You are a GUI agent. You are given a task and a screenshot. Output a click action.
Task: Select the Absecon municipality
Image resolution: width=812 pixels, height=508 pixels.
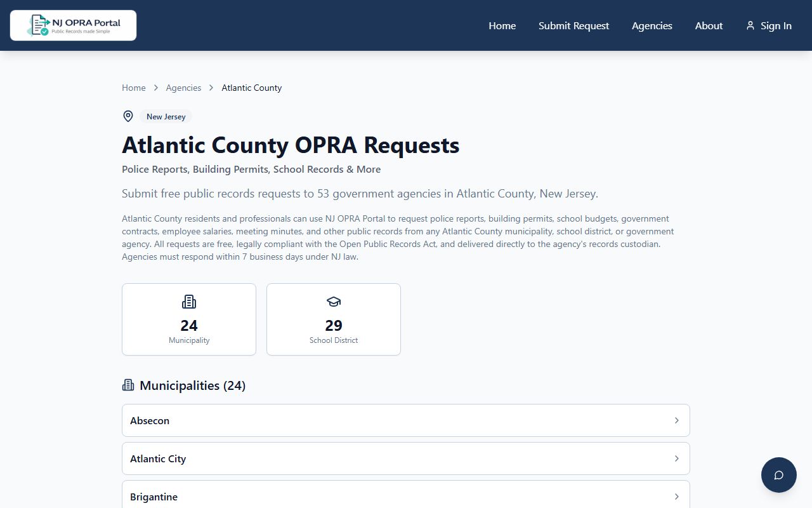(406, 420)
